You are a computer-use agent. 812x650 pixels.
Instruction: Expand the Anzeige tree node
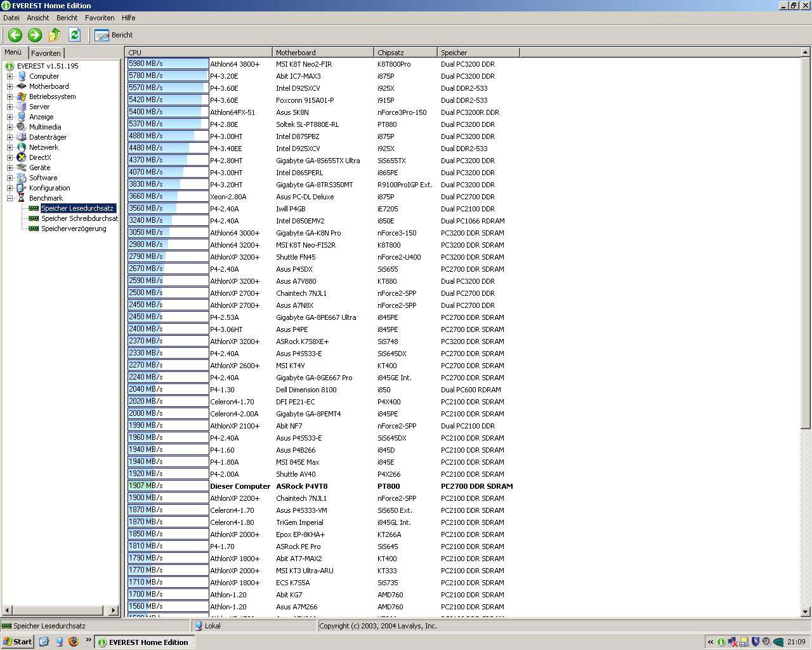[10, 117]
